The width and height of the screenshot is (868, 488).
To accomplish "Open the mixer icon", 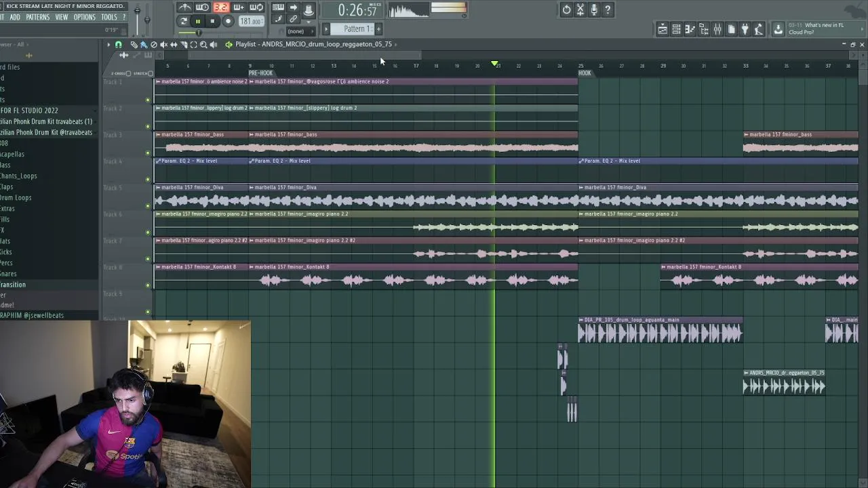I will pos(717,29).
